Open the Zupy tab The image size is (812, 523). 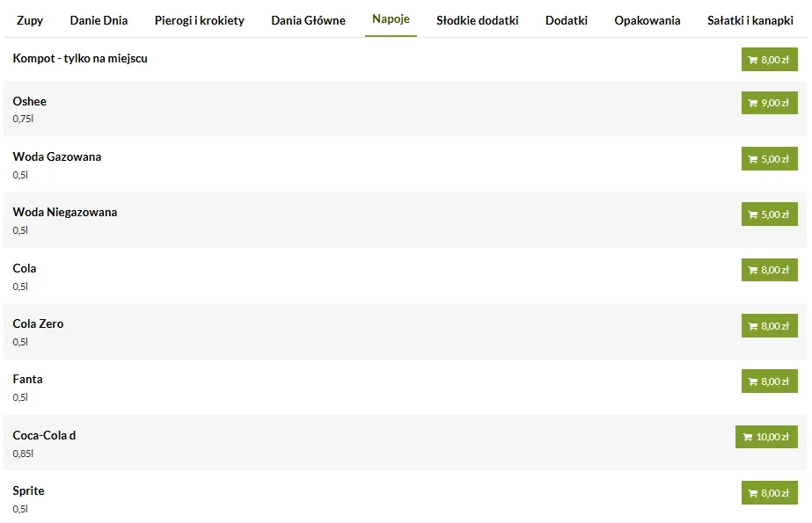30,20
